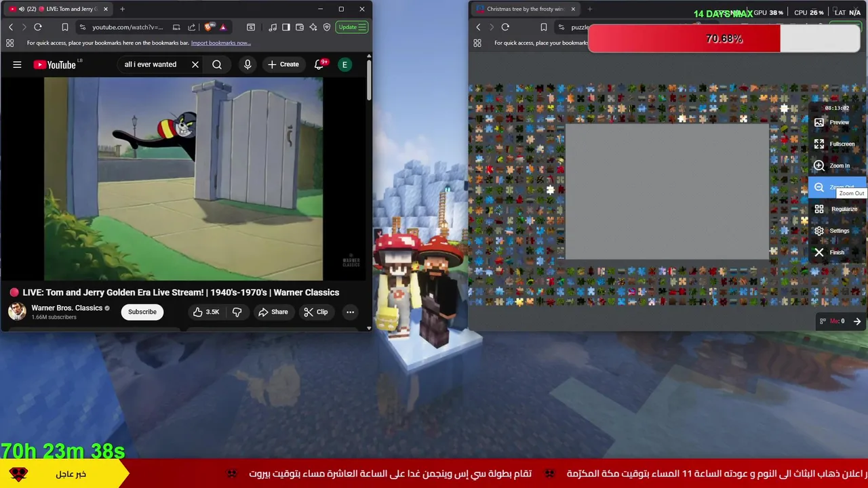
Task: Open the YouTube hamburger guide menu
Action: click(17, 64)
